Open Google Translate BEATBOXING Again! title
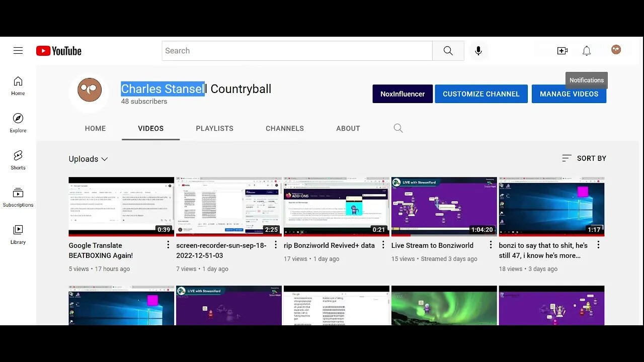 tap(101, 250)
